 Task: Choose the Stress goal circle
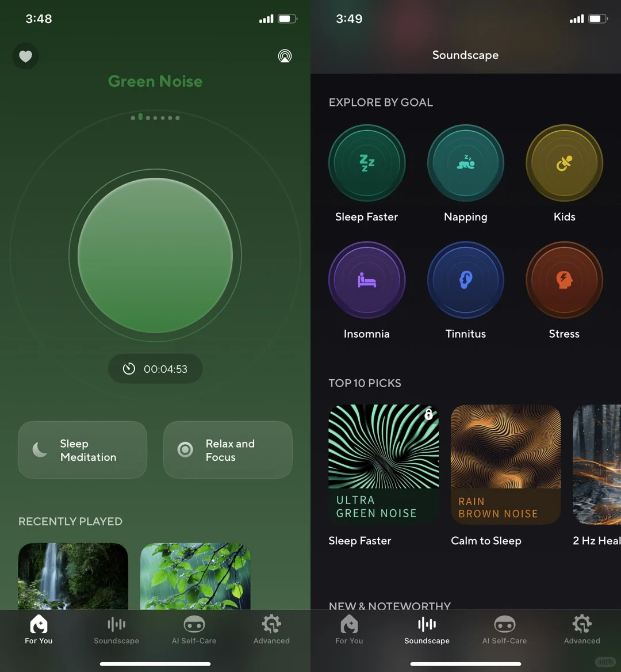(x=565, y=280)
